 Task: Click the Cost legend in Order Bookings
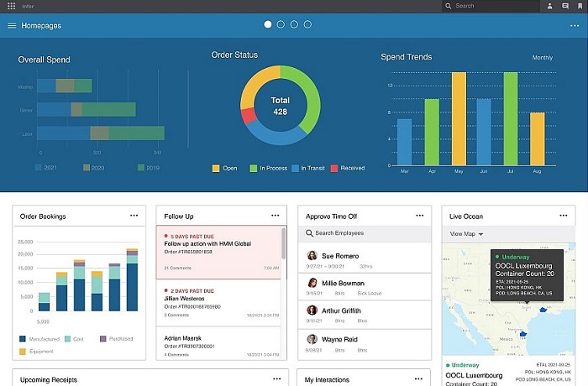coord(74,339)
